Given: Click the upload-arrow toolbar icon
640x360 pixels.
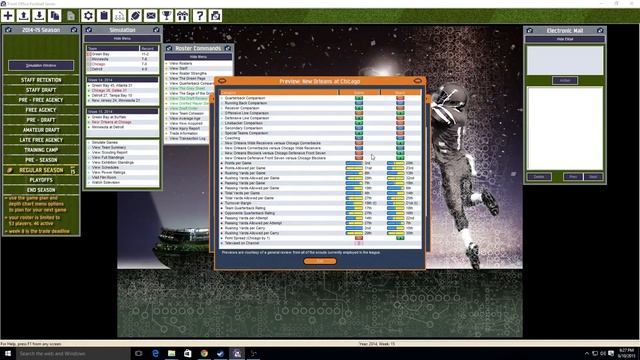Looking at the screenshot, I should pos(24,16).
